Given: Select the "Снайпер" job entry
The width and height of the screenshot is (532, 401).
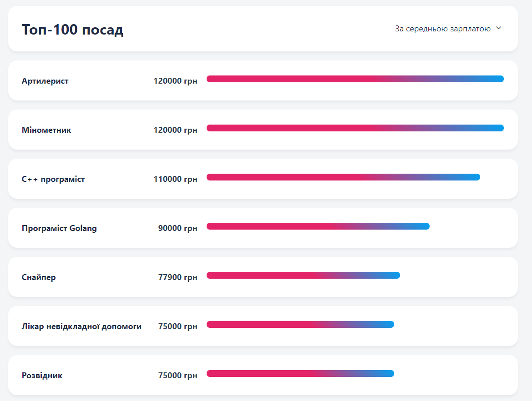Looking at the screenshot, I should tap(38, 277).
